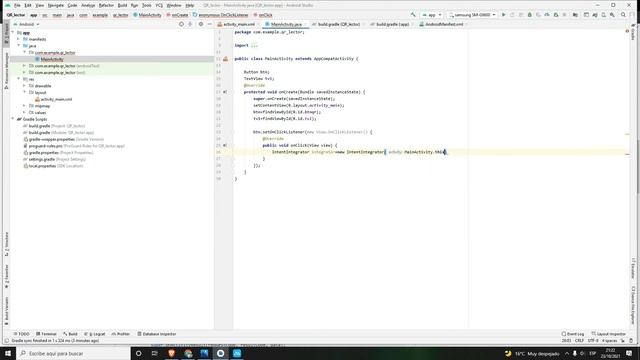Click Attach Debugger icon in toolbar
The width and height of the screenshot is (640, 360).
pos(556,15)
